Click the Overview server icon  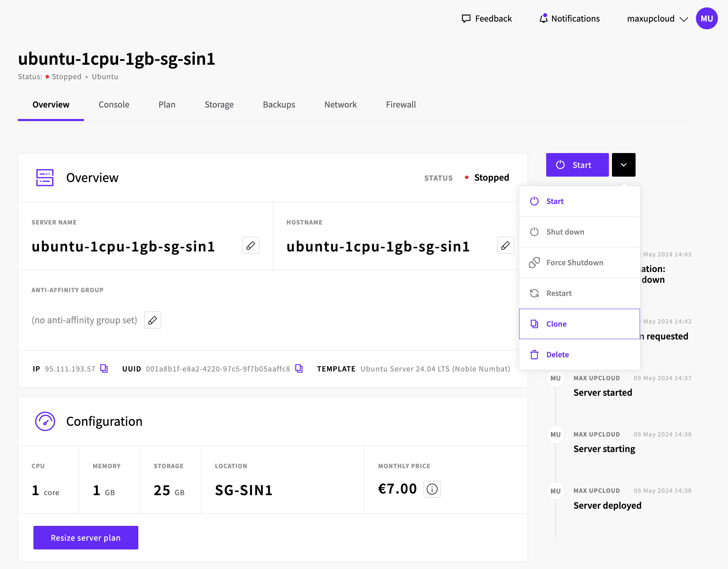click(x=45, y=178)
